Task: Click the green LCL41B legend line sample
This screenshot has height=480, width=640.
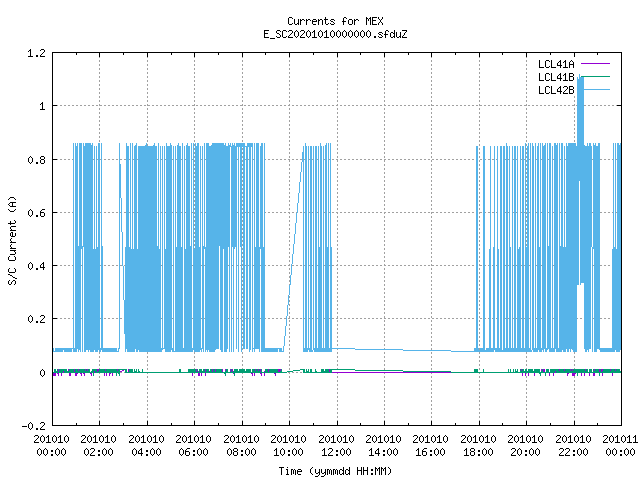Action: tap(595, 77)
